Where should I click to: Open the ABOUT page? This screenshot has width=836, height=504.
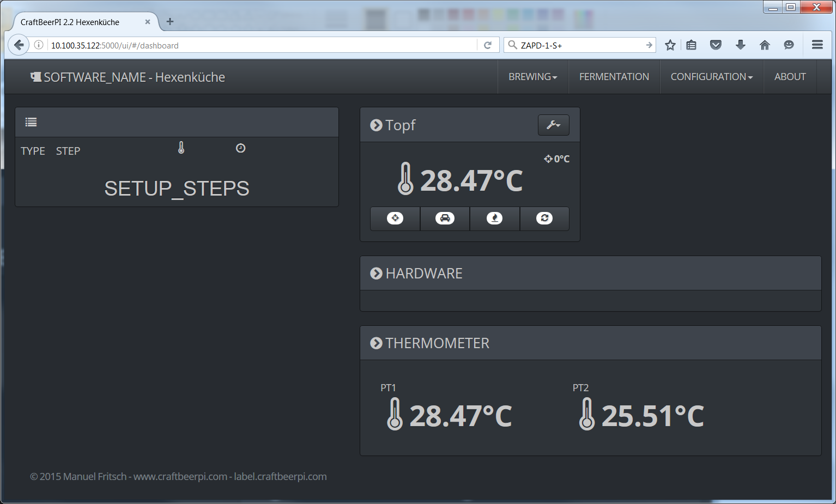pyautogui.click(x=790, y=77)
